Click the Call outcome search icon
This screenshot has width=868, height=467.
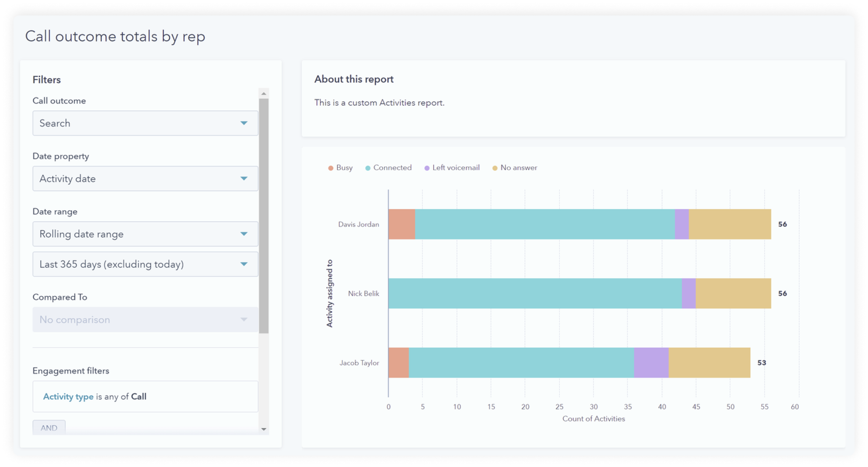point(244,123)
